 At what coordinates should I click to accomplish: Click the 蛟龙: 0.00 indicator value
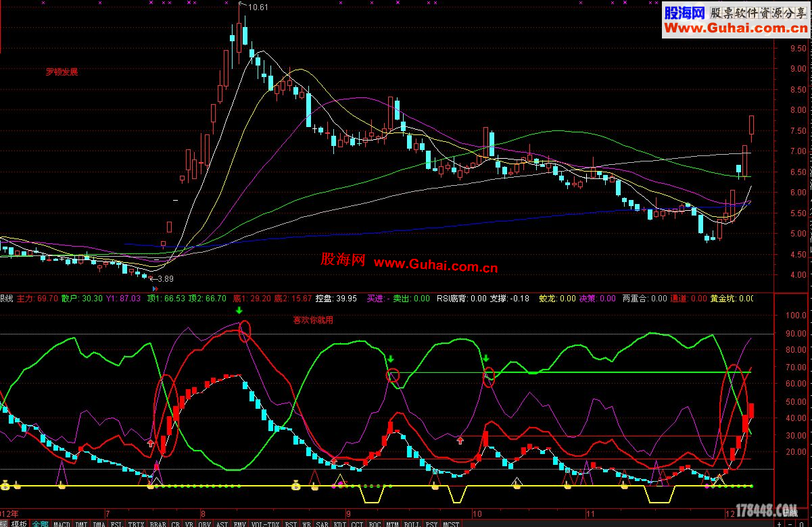(558, 298)
